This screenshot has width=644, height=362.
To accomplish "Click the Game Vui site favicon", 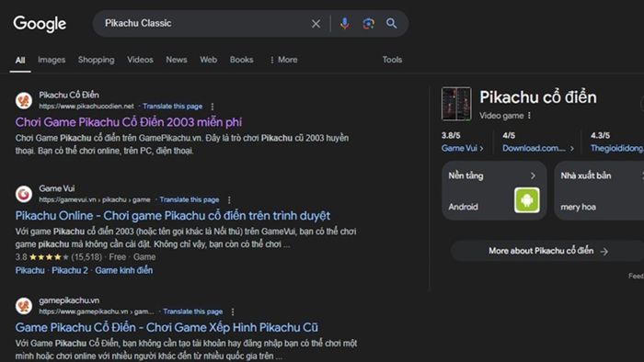I will 24,194.
